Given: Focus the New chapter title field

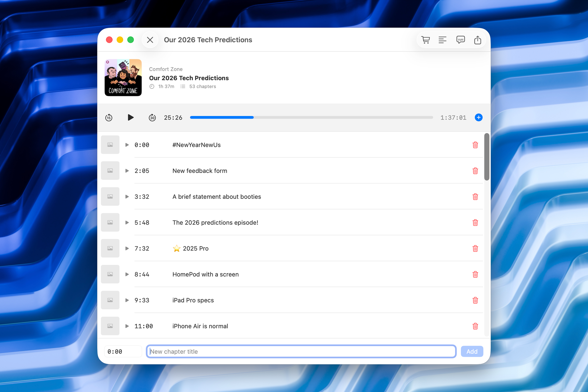Looking at the screenshot, I should tap(301, 351).
